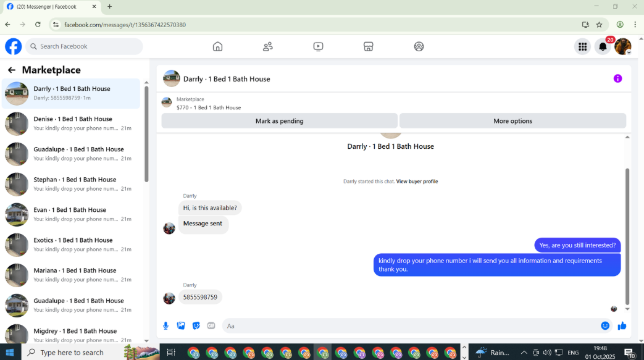Click the $770 - 1 Bed 1 Bath House listing

click(209, 107)
